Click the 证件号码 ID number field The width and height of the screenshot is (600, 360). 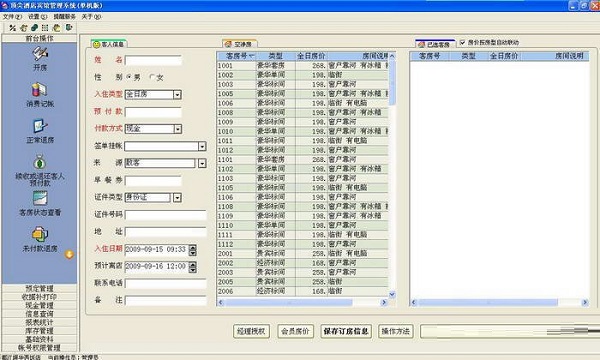coord(166,215)
